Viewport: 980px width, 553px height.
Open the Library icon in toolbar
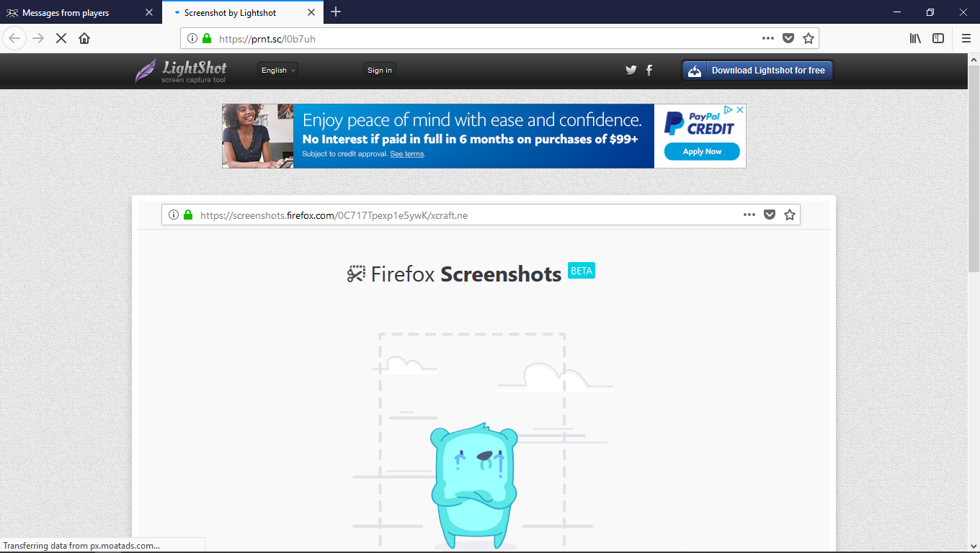915,38
